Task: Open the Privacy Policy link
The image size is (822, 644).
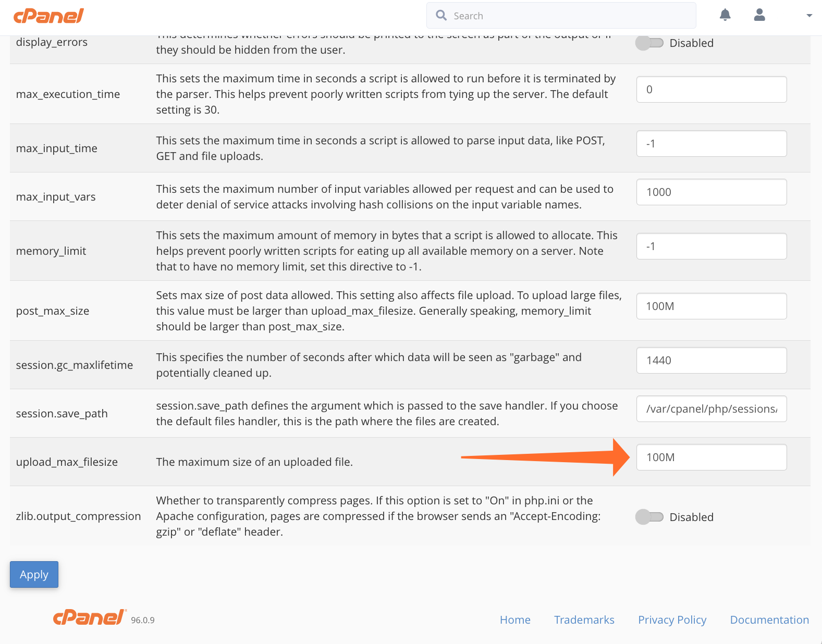Action: 672,620
